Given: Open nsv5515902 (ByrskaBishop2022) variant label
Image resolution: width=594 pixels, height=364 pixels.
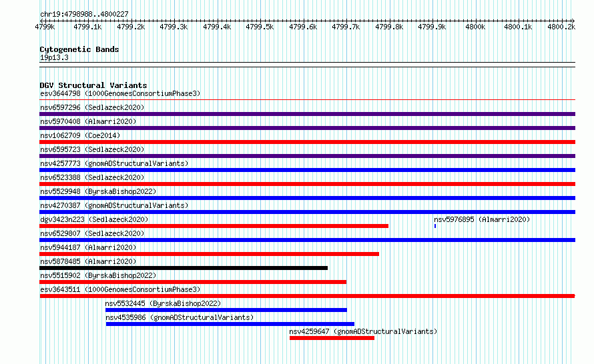Looking at the screenshot, I should click(x=98, y=275).
